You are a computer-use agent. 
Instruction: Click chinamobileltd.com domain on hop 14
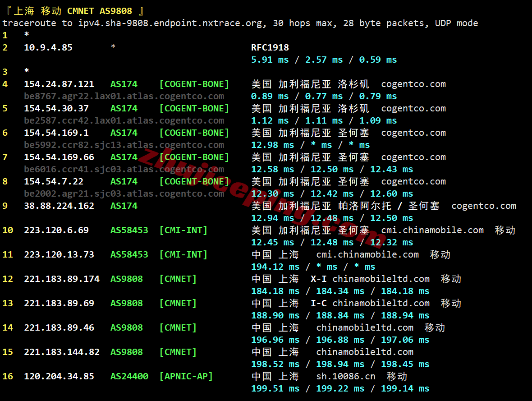(365, 327)
